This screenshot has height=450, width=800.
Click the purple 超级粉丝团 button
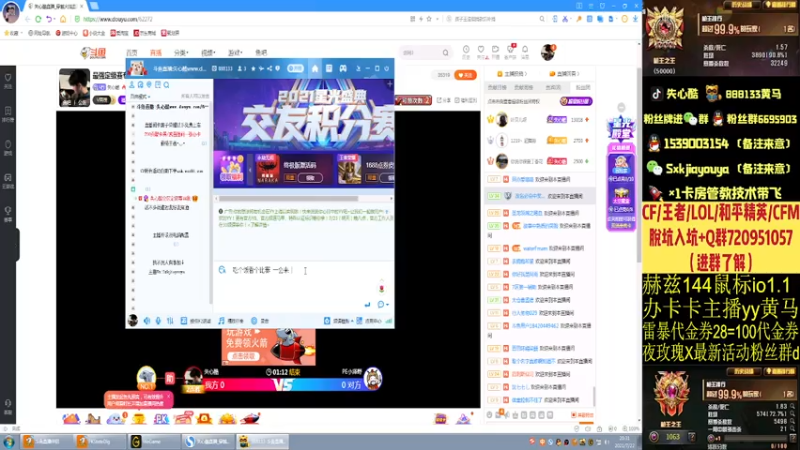pyautogui.click(x=576, y=101)
